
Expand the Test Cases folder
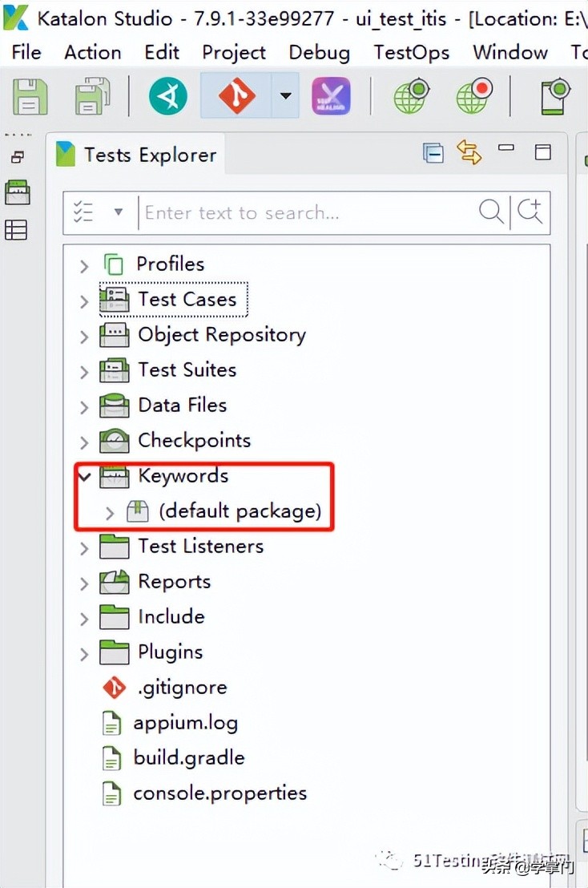click(84, 301)
